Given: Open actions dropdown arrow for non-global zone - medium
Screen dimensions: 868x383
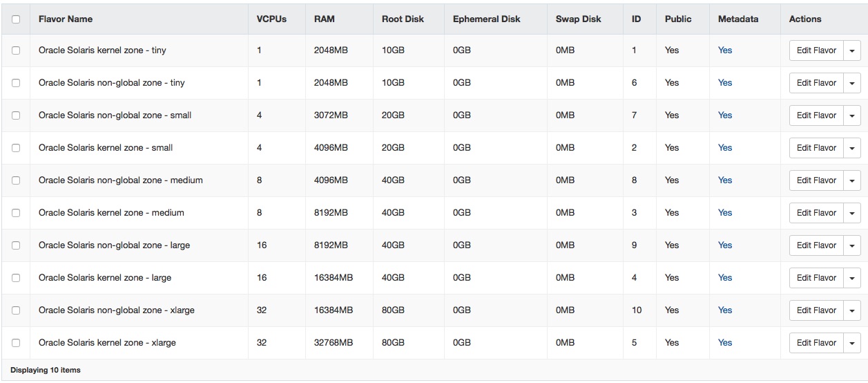Looking at the screenshot, I should tap(852, 180).
